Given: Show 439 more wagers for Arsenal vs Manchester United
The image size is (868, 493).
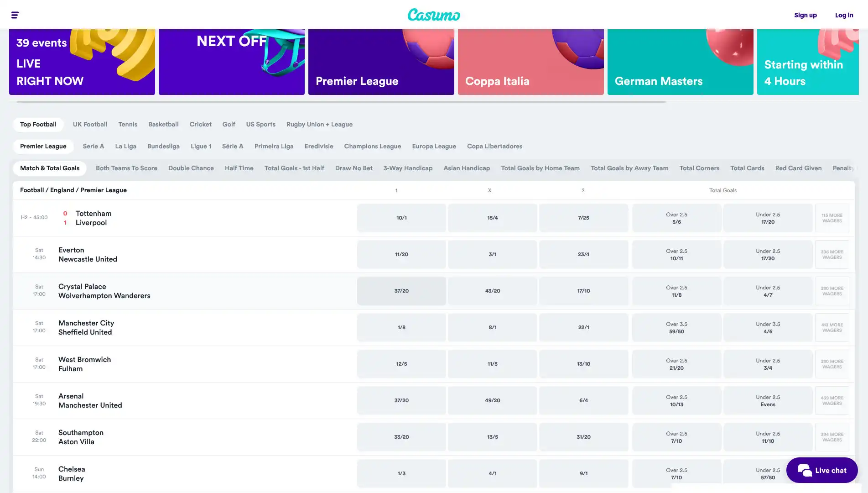Looking at the screenshot, I should [x=832, y=400].
